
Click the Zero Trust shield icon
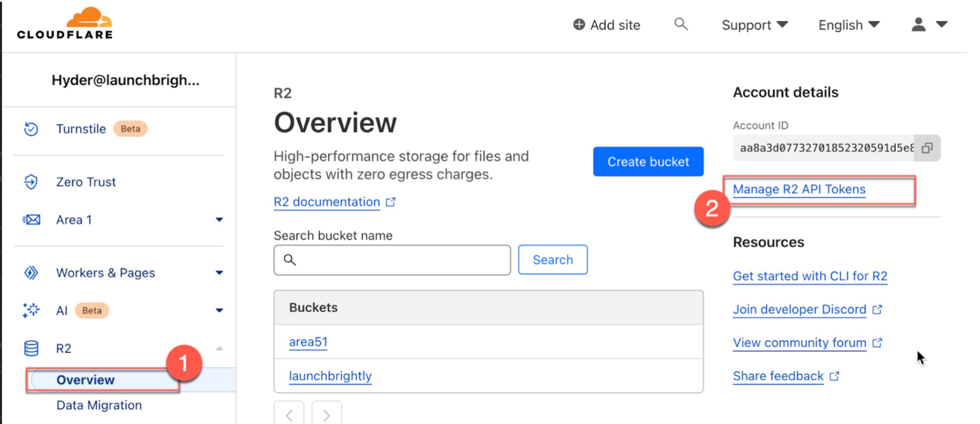[31, 182]
